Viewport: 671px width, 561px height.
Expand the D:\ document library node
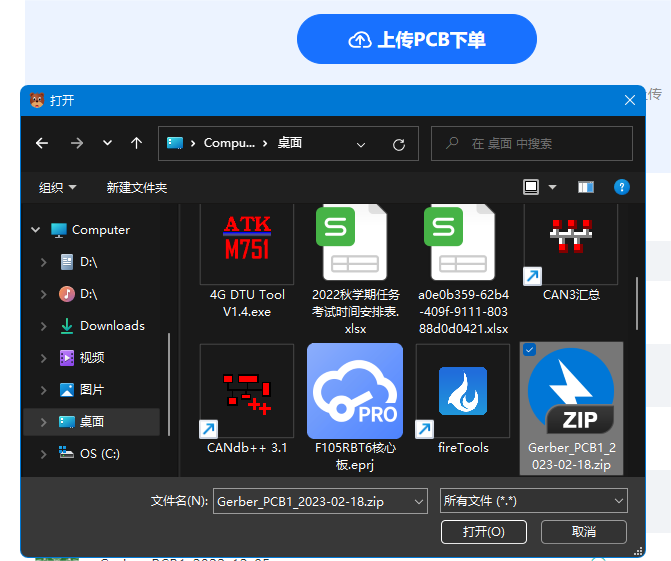[x=43, y=262]
